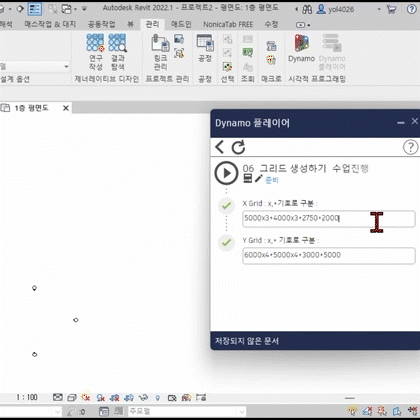Close the 1층 평면도 view tab
The image size is (420, 420).
coord(66,108)
